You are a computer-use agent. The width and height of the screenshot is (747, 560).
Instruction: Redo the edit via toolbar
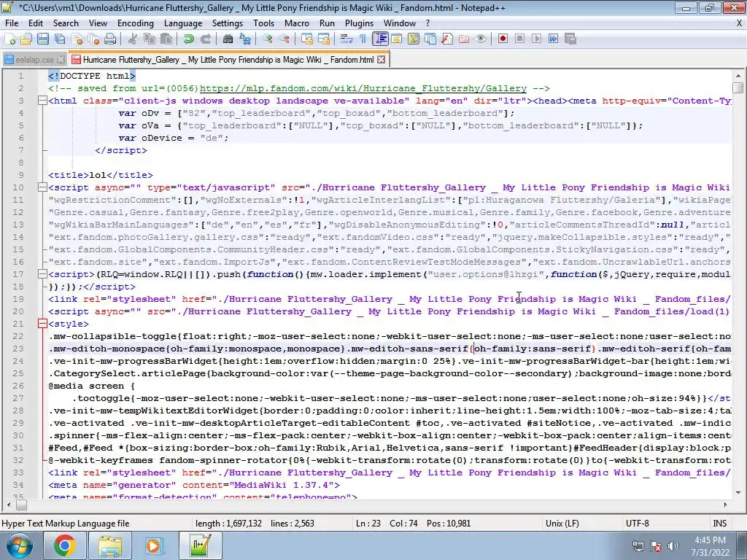pyautogui.click(x=205, y=39)
